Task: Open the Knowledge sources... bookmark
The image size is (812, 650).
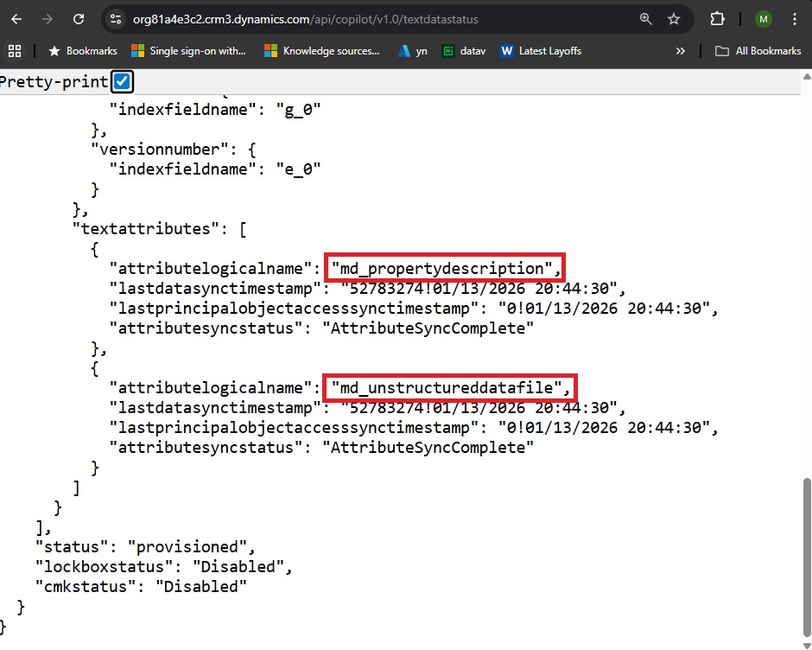Action: click(x=322, y=51)
